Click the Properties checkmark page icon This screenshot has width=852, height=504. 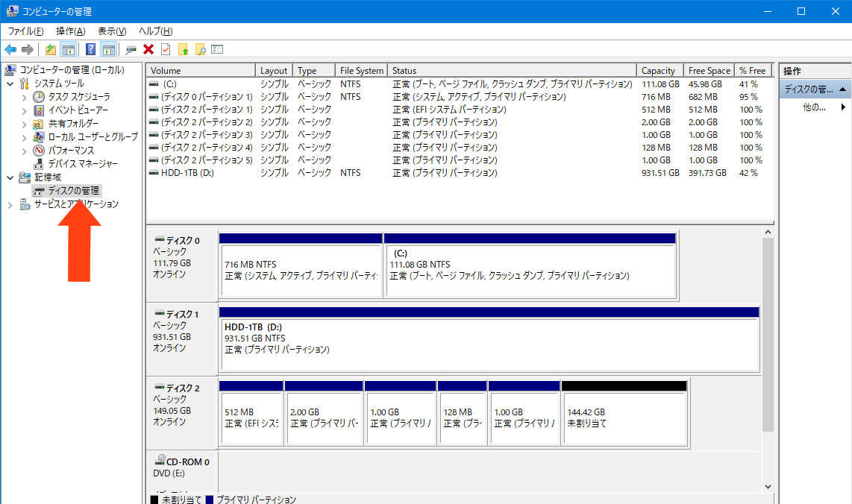[x=166, y=50]
